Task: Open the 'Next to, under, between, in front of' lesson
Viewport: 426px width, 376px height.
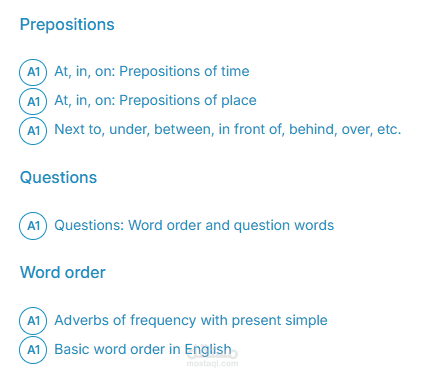Action: (228, 129)
